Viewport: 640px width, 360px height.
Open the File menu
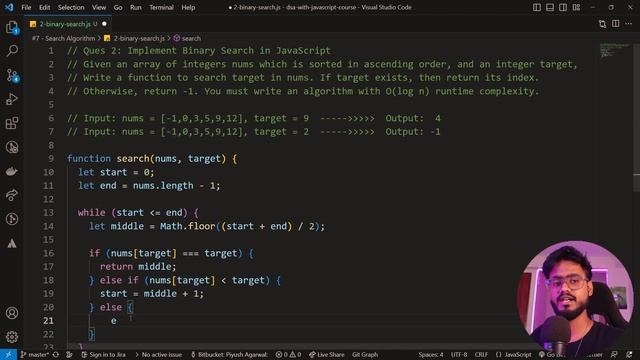pyautogui.click(x=26, y=7)
